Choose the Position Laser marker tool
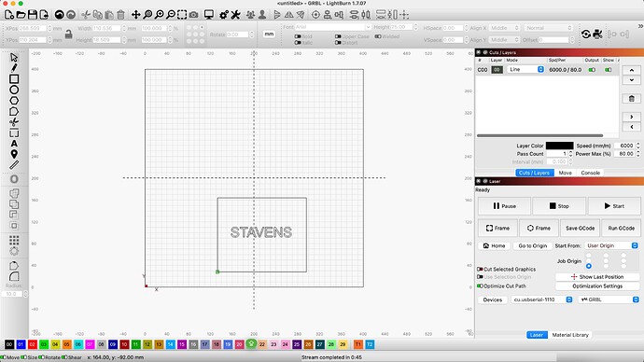The height and width of the screenshot is (362, 644). [x=14, y=154]
